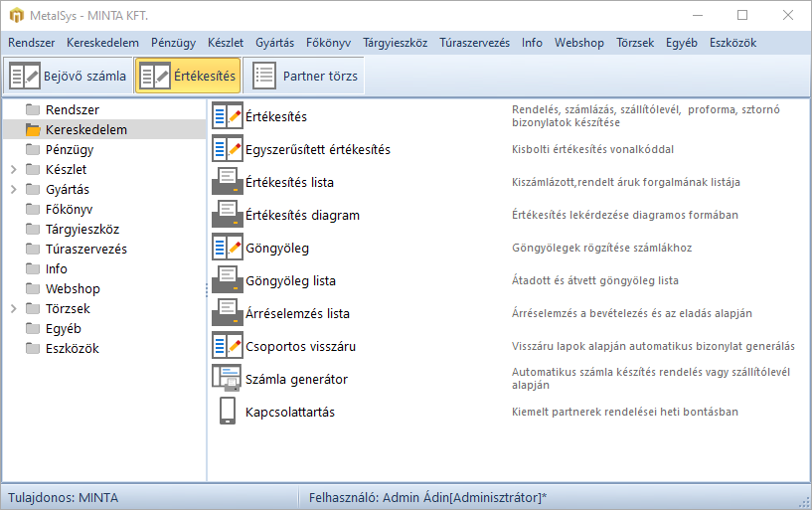Expand the Gyártás tree node arrow

(x=13, y=190)
